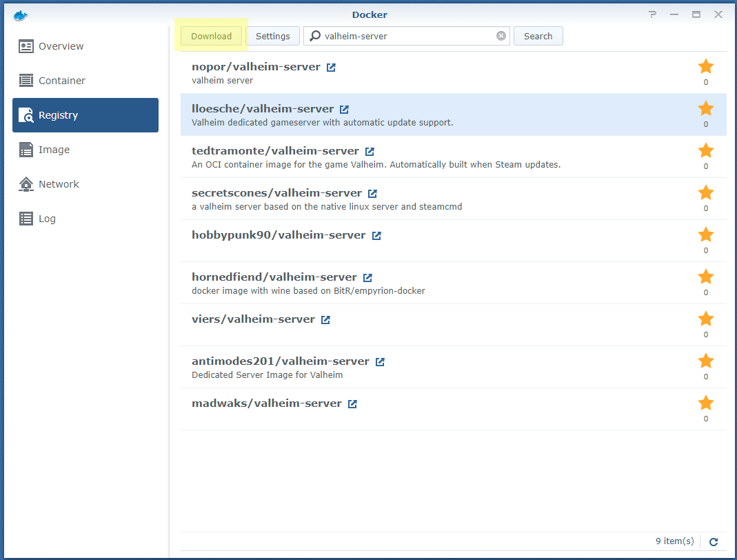The image size is (737, 560).
Task: Select the hobbypunk90/valheim-server result
Action: point(454,241)
